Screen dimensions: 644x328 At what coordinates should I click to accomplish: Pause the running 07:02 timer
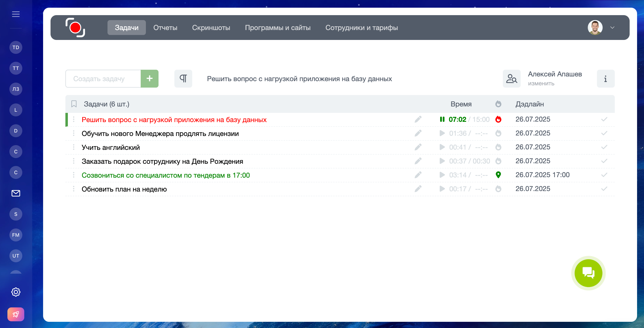pos(442,119)
